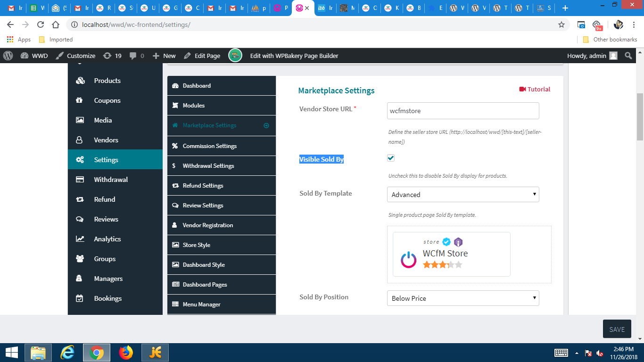This screenshot has width=644, height=362.
Task: Open the Apps bookmarks shortcut
Action: point(19,40)
